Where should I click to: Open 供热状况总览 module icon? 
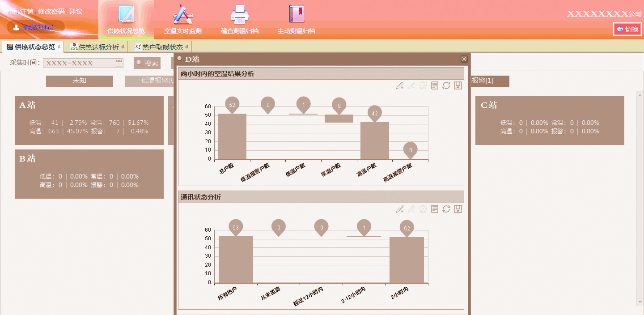coord(126,15)
